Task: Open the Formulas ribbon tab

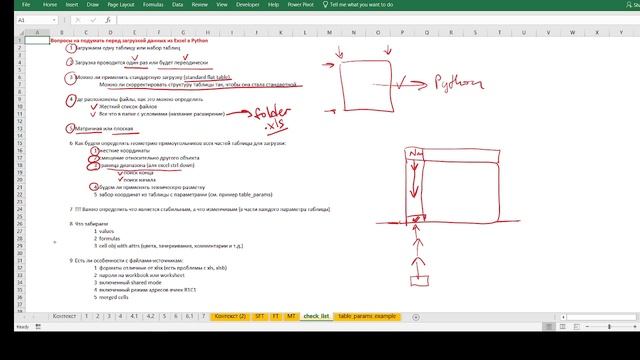Action: click(x=153, y=4)
